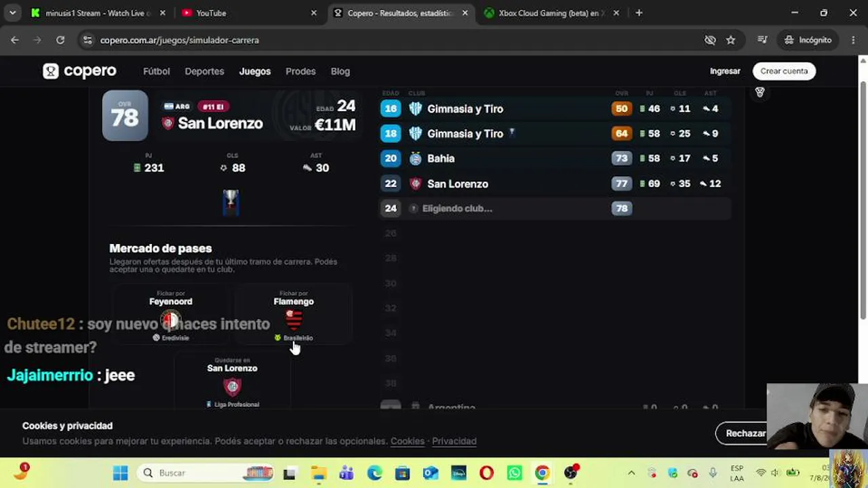The height and width of the screenshot is (488, 868).
Task: Open Opera browser from the taskbar
Action: (486, 473)
